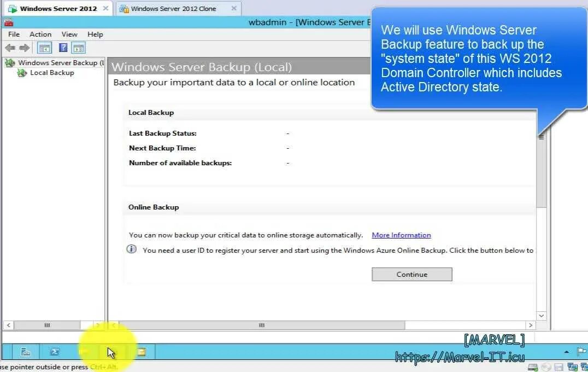Open the yellow taskbar application icon
Screen dimensions: 588x372
click(x=141, y=352)
